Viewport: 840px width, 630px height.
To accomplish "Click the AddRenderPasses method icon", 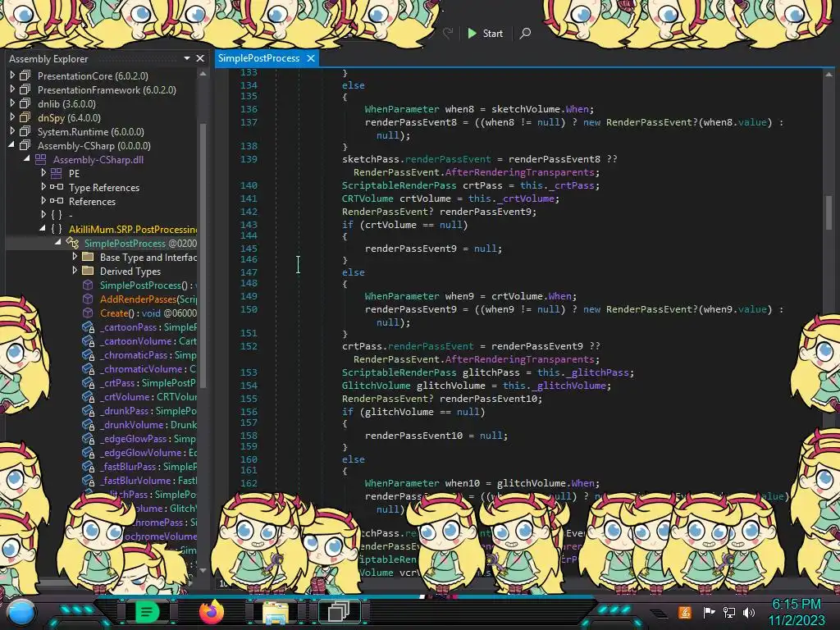I will 88,299.
